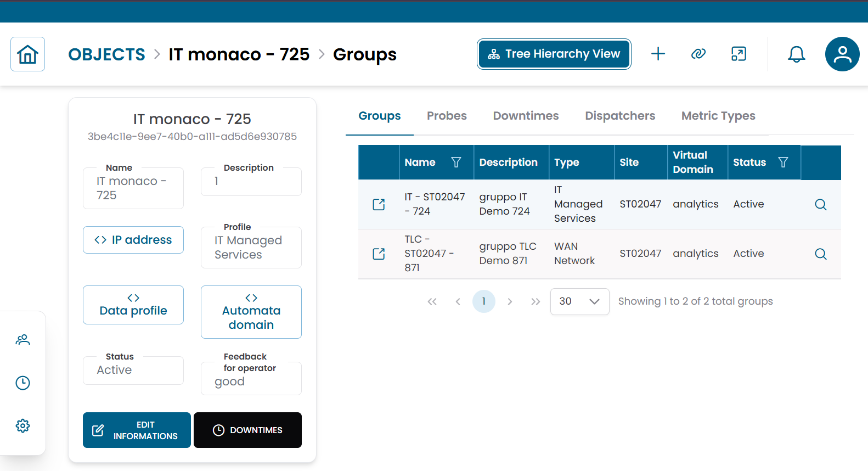Screen dimensions: 868x471
Task: Jump to the last page arrow
Action: [x=536, y=301]
